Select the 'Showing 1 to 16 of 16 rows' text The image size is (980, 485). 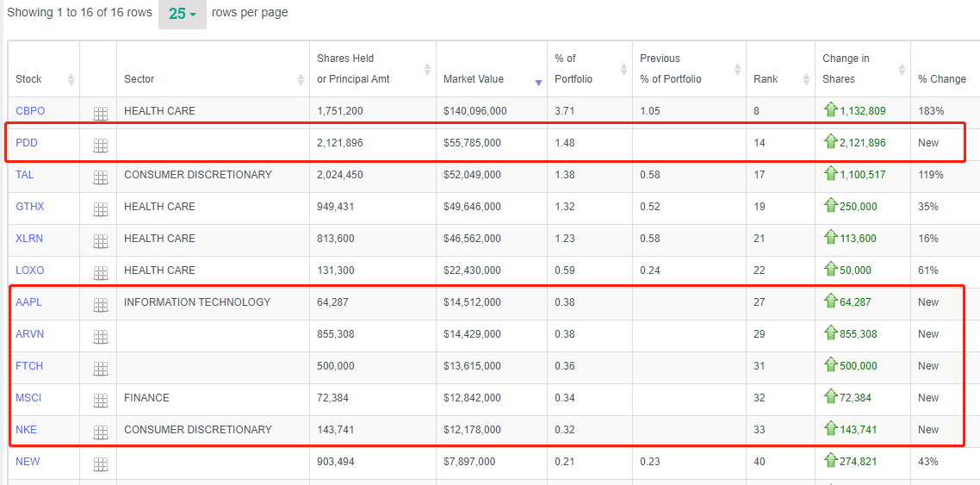pyautogui.click(x=79, y=13)
